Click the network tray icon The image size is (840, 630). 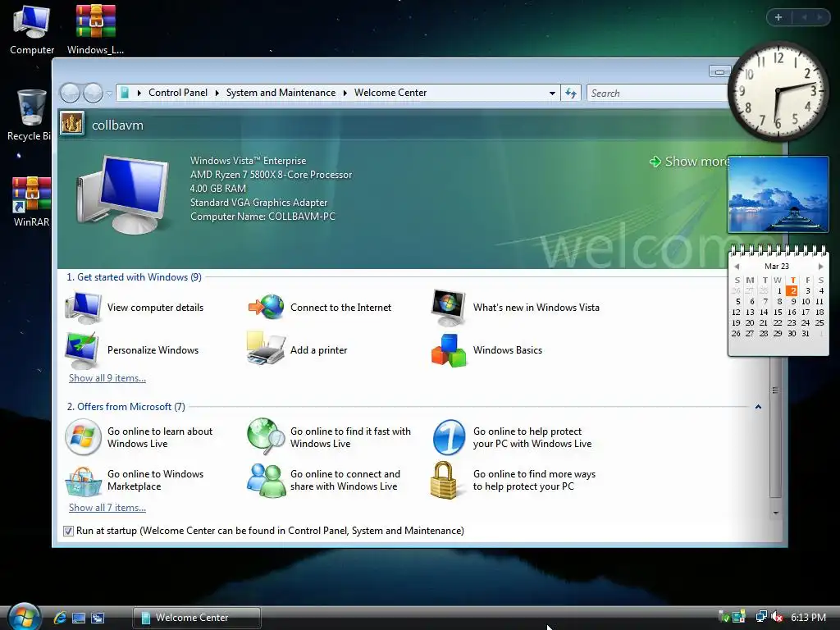click(761, 617)
